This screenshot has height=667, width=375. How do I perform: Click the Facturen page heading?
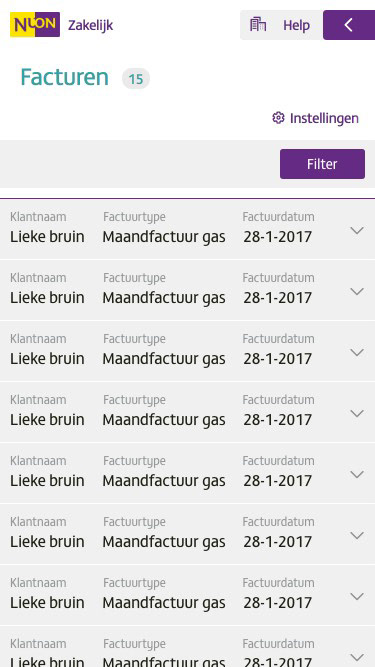pos(65,77)
